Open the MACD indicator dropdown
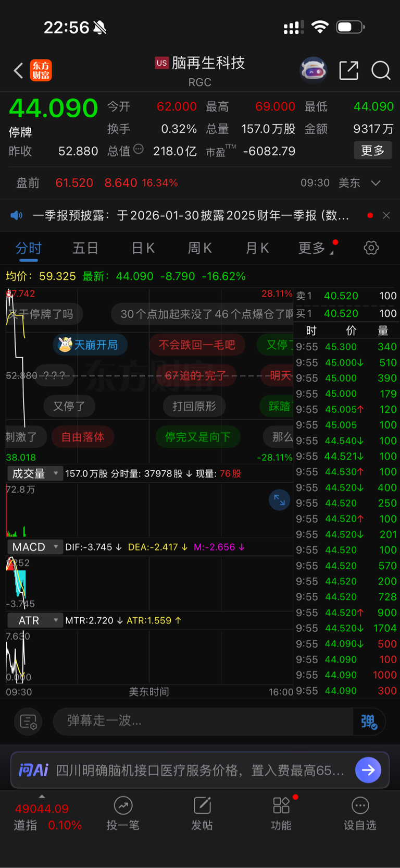The width and height of the screenshot is (400, 868). [35, 547]
